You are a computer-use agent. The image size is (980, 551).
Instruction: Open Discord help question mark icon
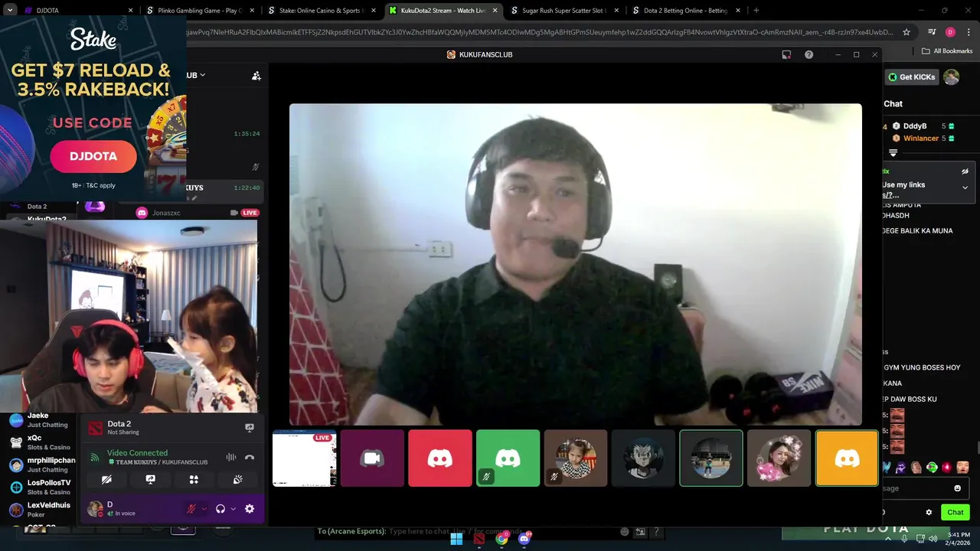808,54
